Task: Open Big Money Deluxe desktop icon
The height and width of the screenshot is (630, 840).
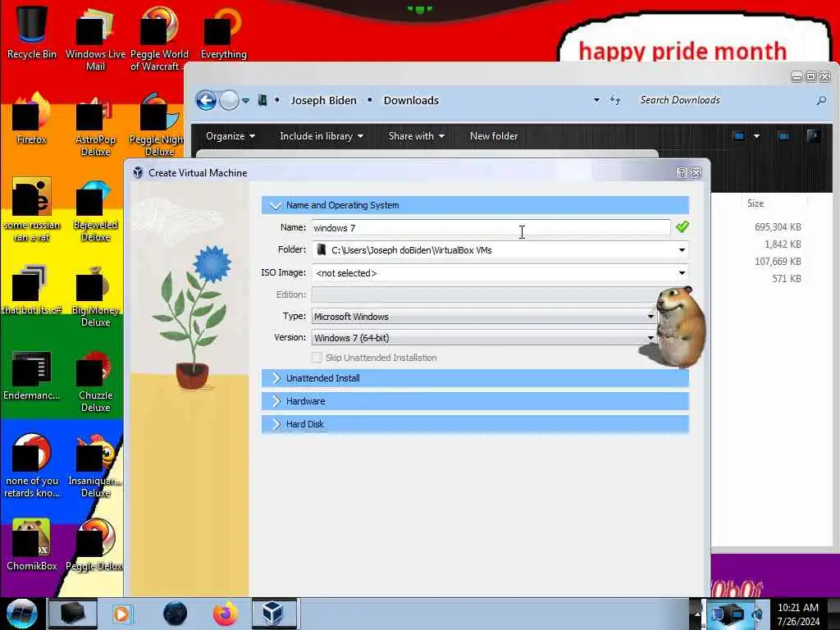Action: pos(95,295)
